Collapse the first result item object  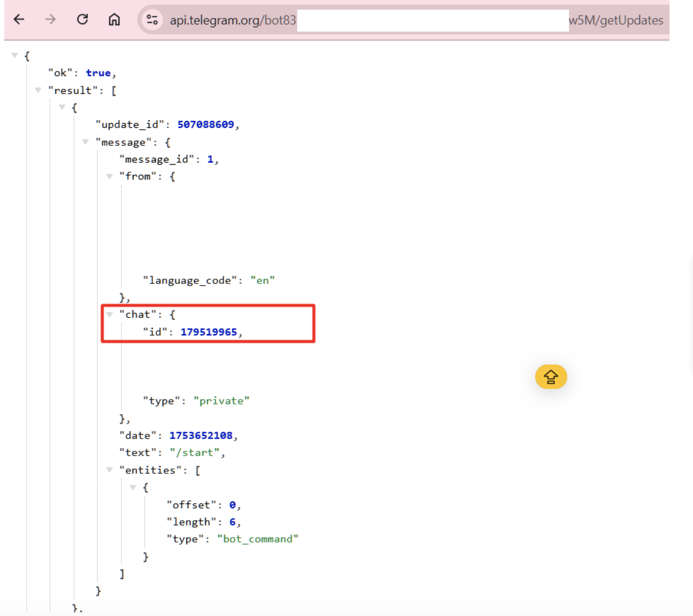pyautogui.click(x=62, y=107)
